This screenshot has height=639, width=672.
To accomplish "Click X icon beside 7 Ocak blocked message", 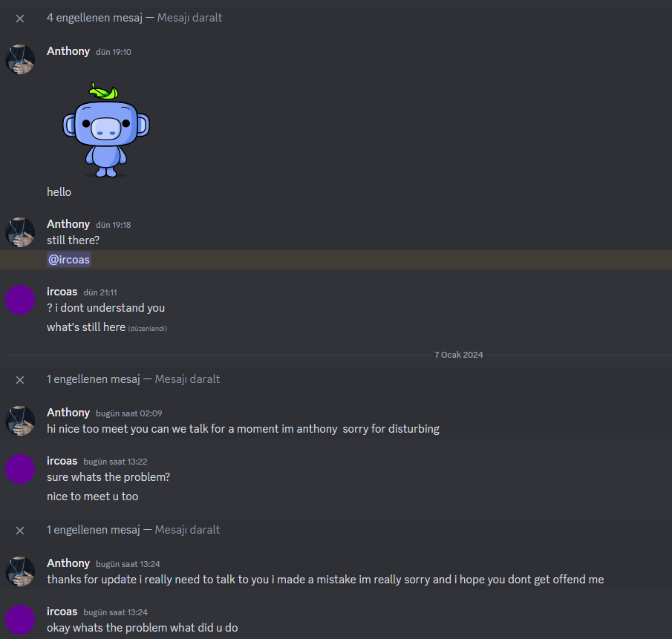I will click(x=20, y=380).
